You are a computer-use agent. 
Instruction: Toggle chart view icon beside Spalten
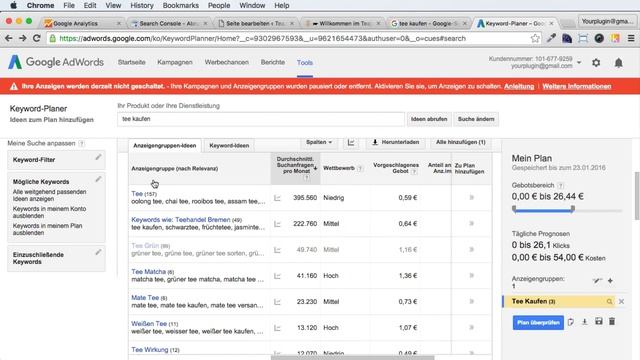pos(351,142)
